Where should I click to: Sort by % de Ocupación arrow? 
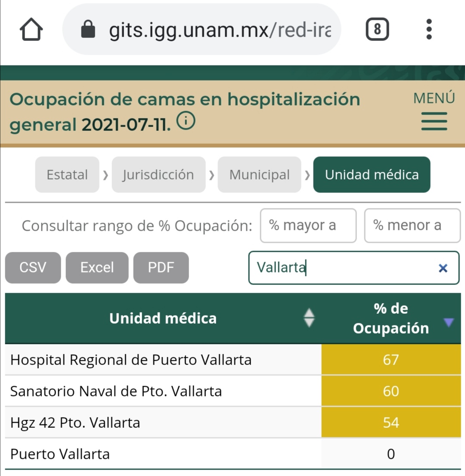449,322
